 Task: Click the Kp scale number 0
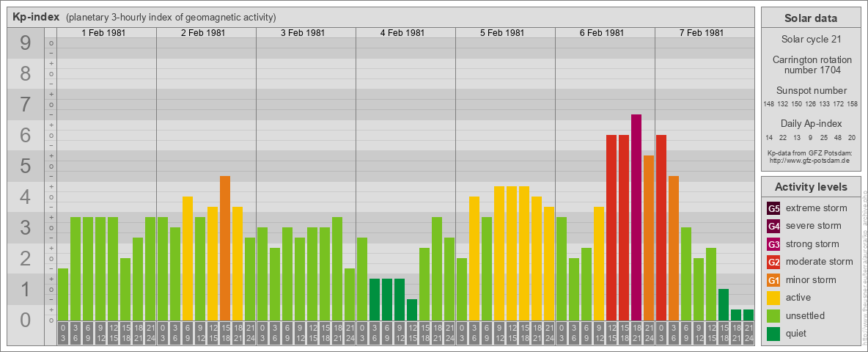[26, 320]
